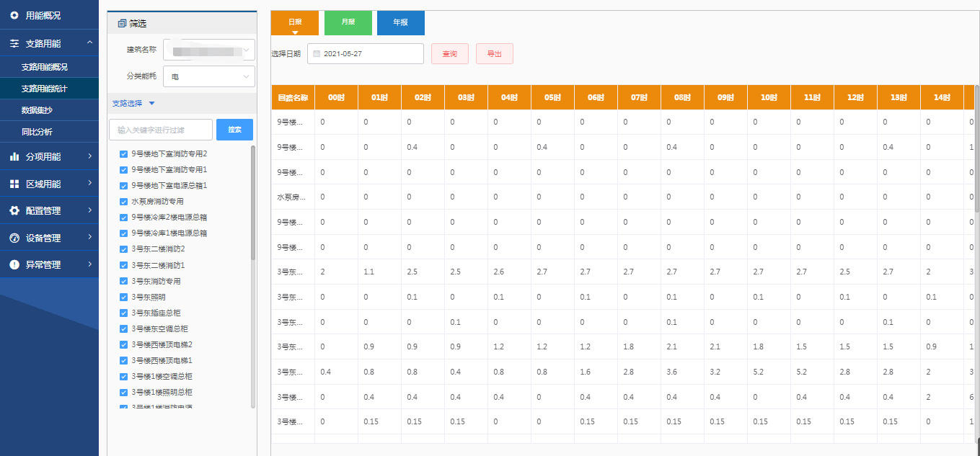Click the blue 搜索 button
Screen dimensions: 980x456
click(x=234, y=130)
